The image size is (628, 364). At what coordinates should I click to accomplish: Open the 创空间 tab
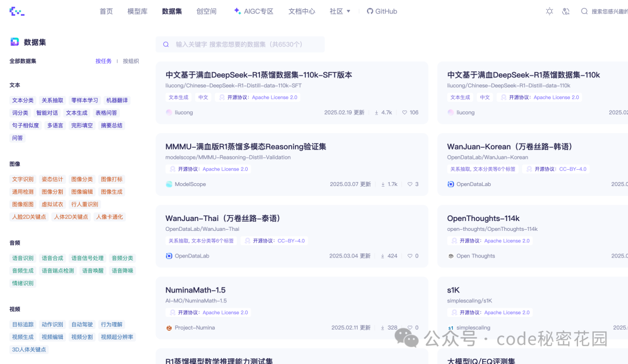(x=206, y=11)
